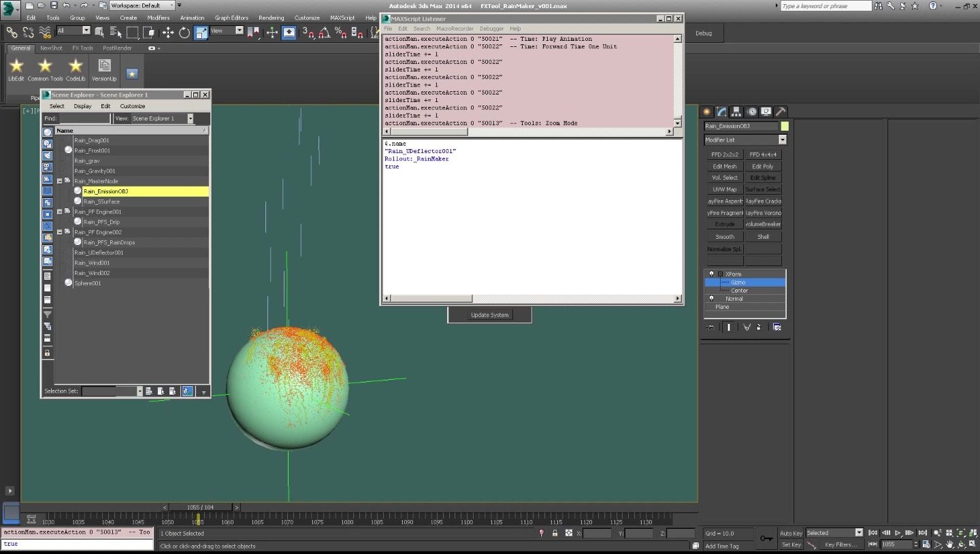Click the time slider at 1055 / 104
This screenshot has height=554, width=980.
(200, 507)
